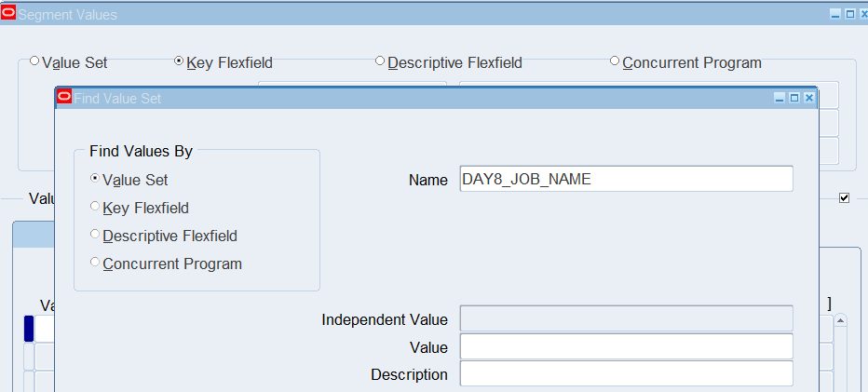
Task: Click the Value input field
Action: (626, 346)
